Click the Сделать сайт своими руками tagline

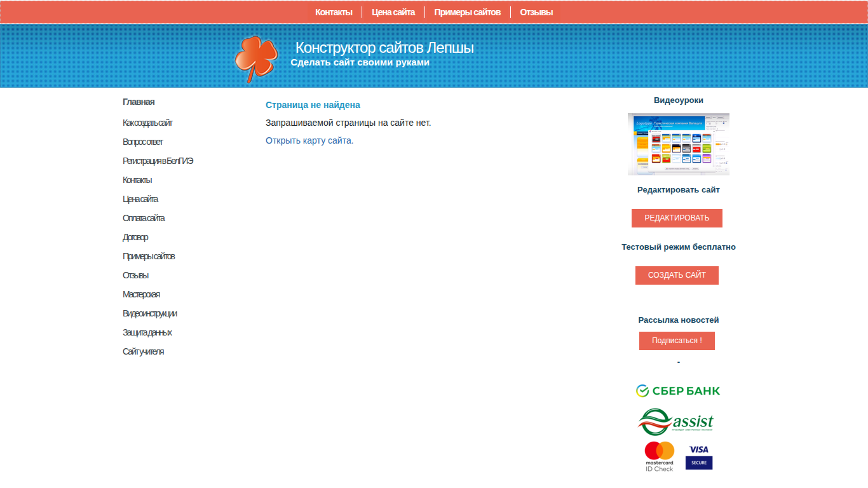click(x=360, y=62)
